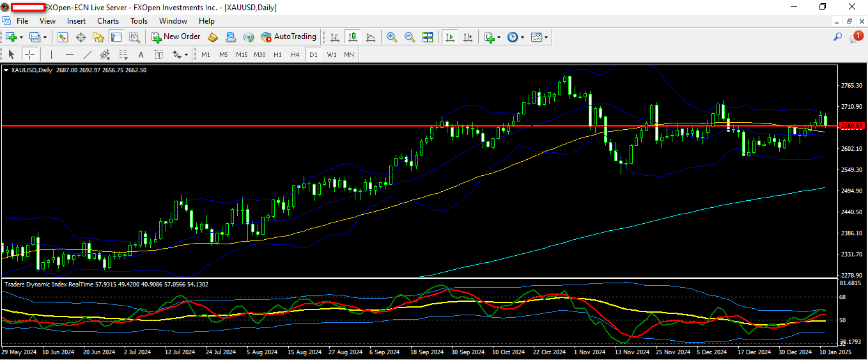The height and width of the screenshot is (360, 868).
Task: Select the Fibonacci retracement tool
Action: point(123,54)
